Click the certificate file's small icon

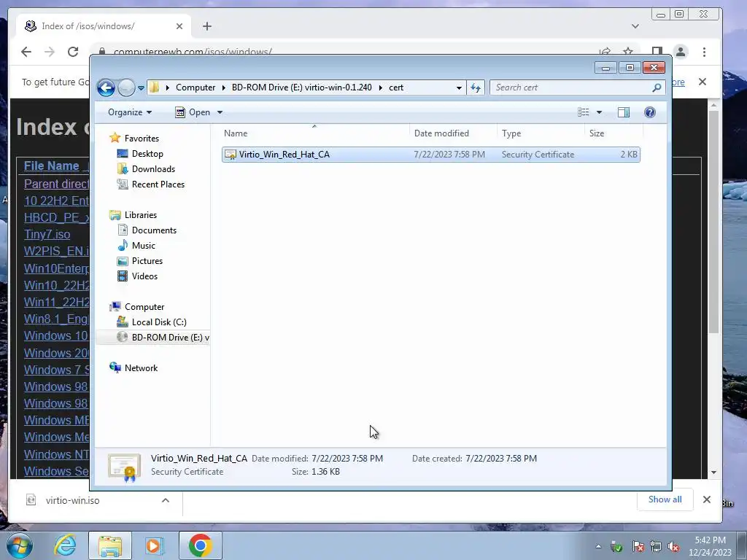231,155
